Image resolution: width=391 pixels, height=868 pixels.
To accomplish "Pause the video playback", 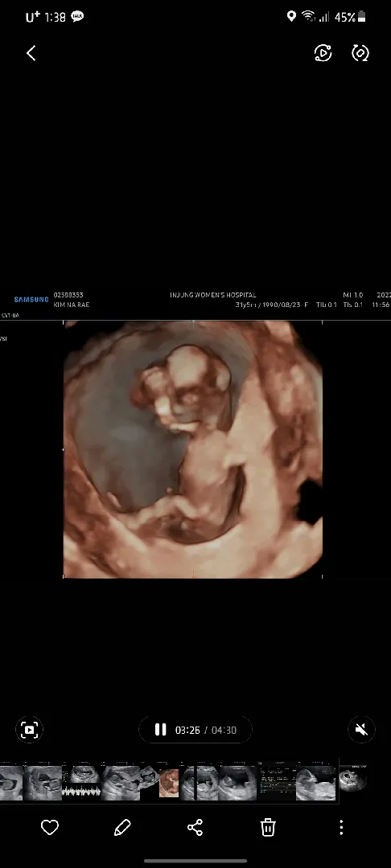I will click(161, 730).
